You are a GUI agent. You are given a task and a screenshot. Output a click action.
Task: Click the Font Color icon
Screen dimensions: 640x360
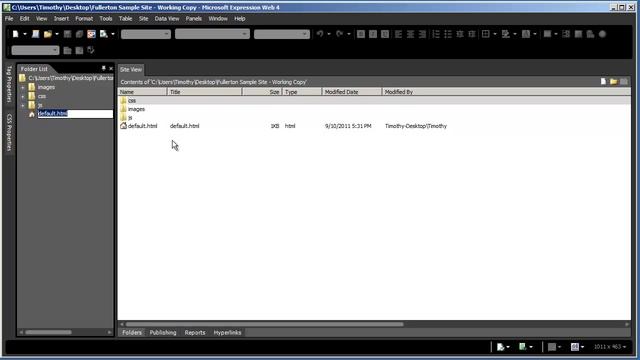(x=526, y=34)
